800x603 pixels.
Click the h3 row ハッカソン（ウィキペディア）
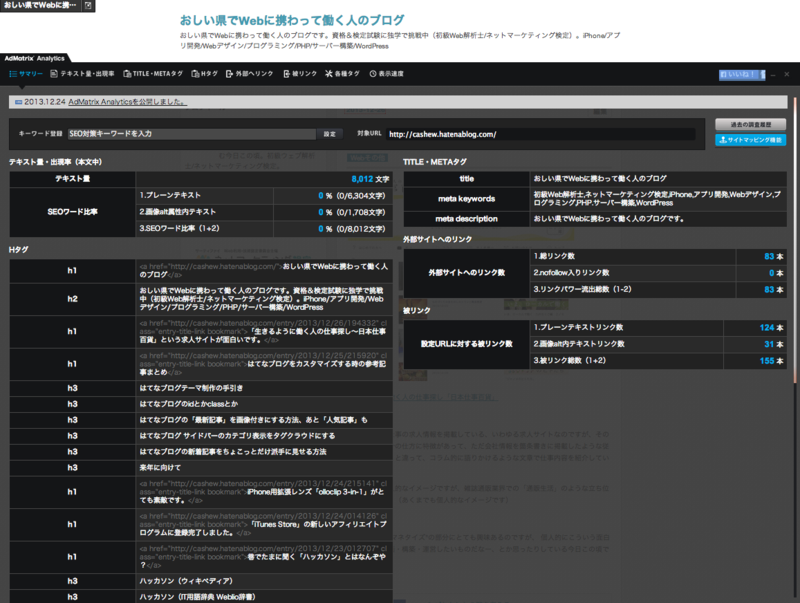point(201,581)
